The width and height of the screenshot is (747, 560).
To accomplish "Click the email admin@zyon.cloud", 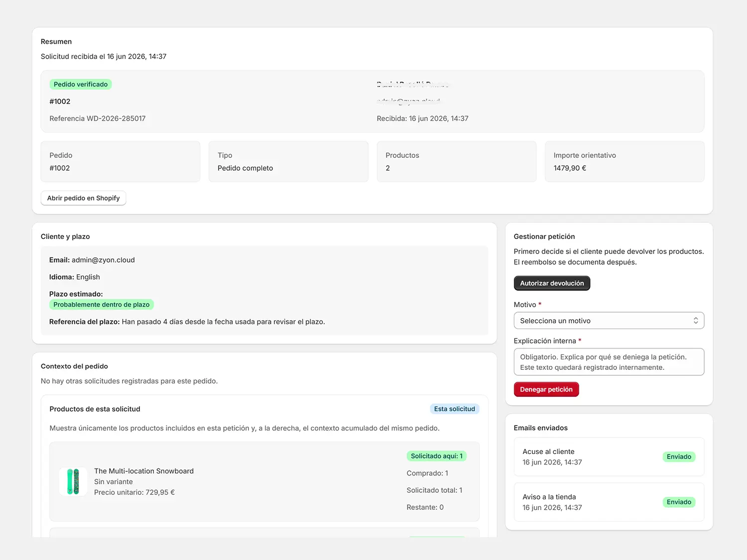I will tap(103, 260).
